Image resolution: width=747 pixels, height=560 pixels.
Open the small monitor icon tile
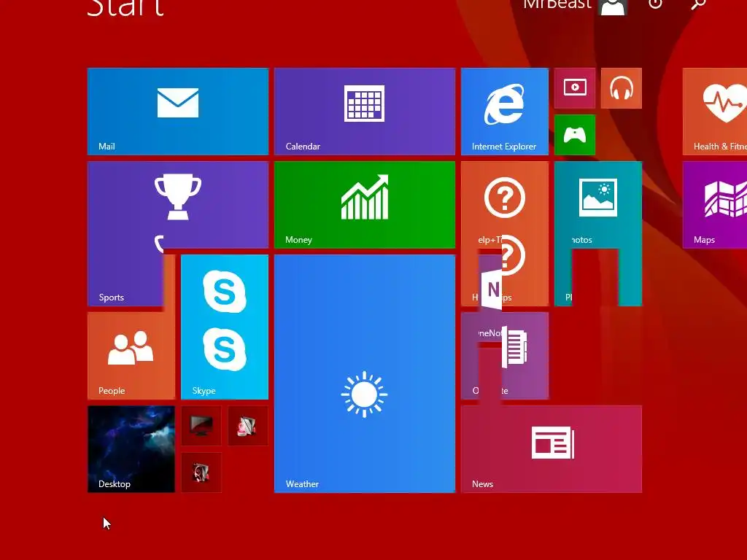[x=201, y=426]
